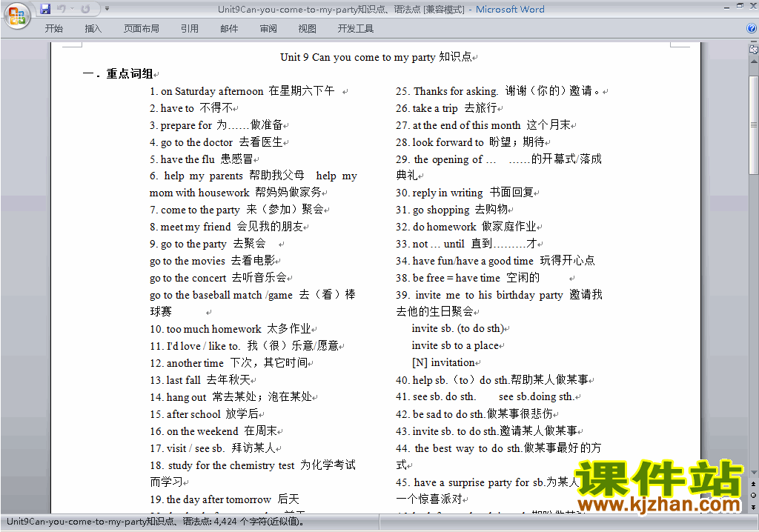
Task: Go to the 开发工具 ribbon tab
Action: (356, 29)
